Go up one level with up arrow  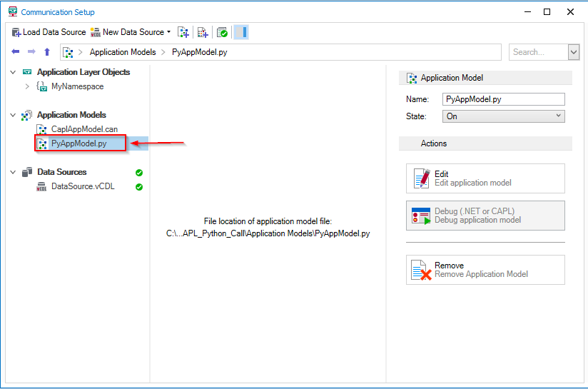coord(47,52)
